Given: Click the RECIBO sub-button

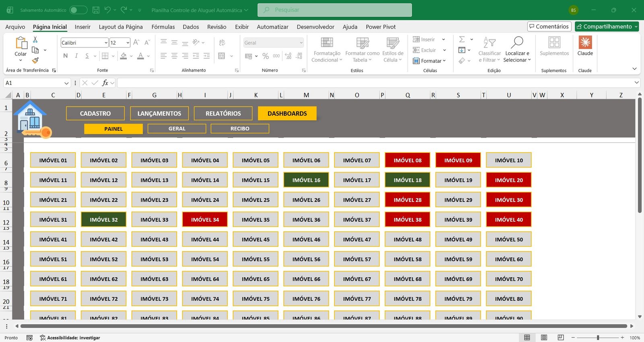Looking at the screenshot, I should point(240,129).
